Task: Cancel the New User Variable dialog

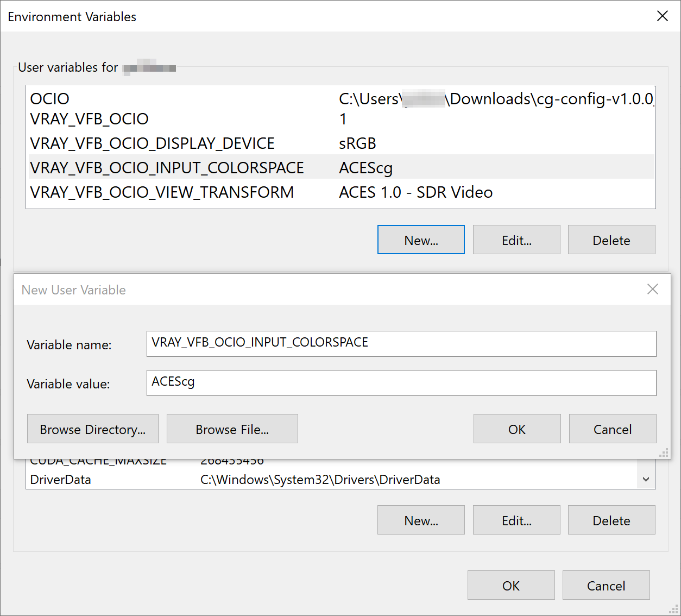Action: coord(613,429)
